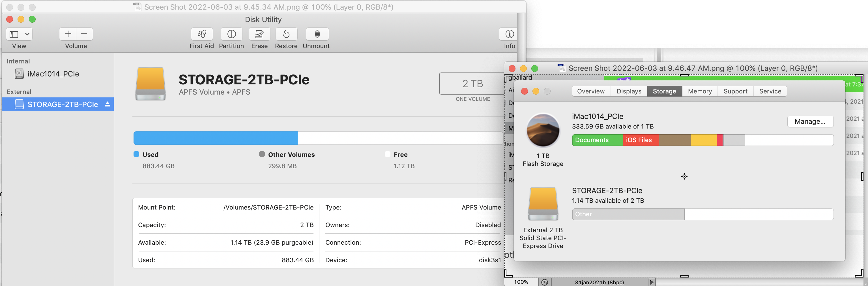Select the Storage tab
Image resolution: width=868 pixels, height=286 pixels.
(665, 91)
